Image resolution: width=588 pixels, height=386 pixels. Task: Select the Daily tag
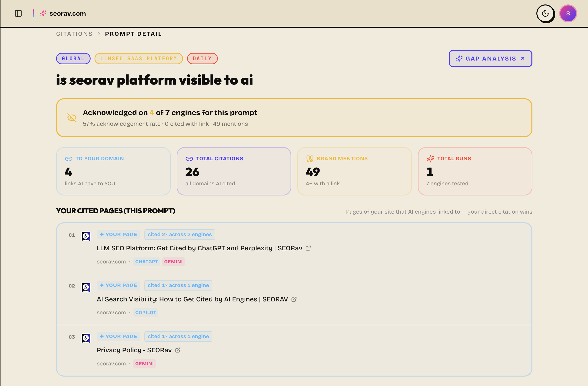point(202,59)
